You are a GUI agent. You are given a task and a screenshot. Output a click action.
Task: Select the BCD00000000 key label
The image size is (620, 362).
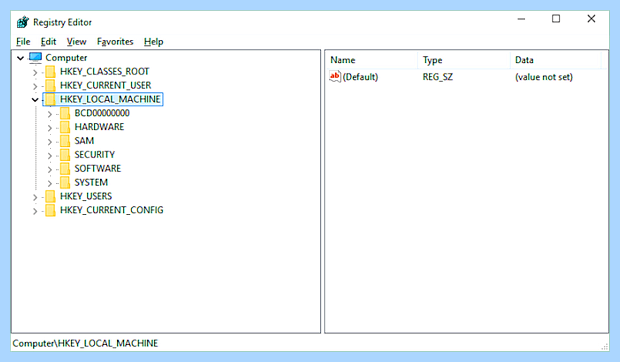click(x=102, y=113)
